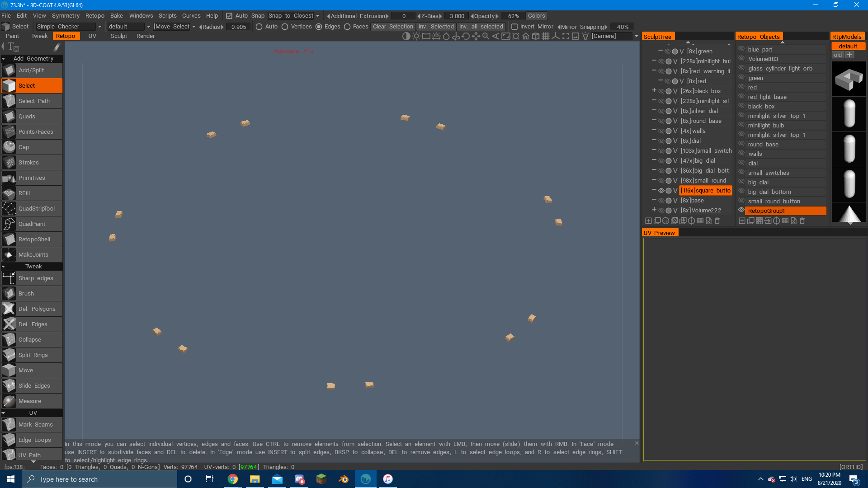This screenshot has height=488, width=868.
Task: Select the Cap tool icon
Action: (9, 147)
